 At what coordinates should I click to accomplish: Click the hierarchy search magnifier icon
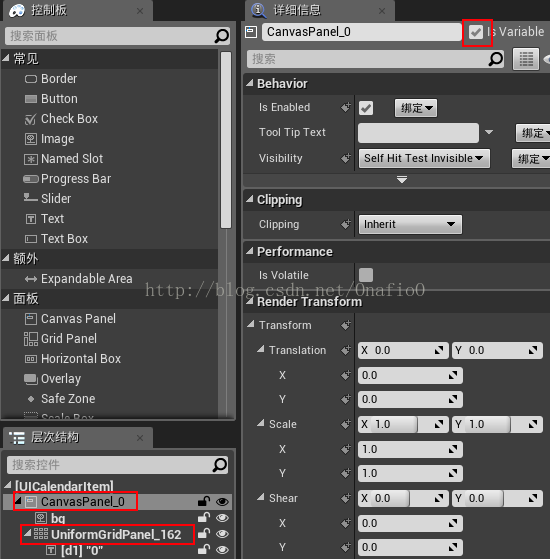click(x=220, y=465)
